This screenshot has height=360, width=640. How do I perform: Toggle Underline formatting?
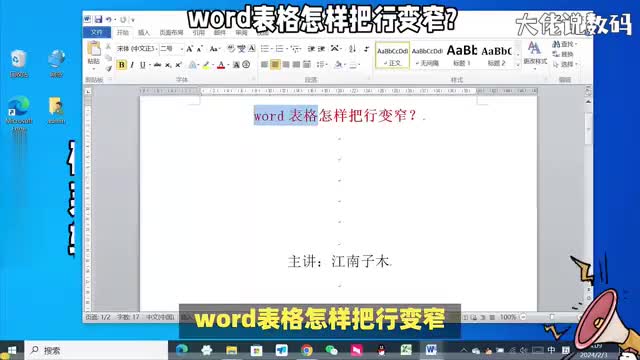pyautogui.click(x=142, y=65)
